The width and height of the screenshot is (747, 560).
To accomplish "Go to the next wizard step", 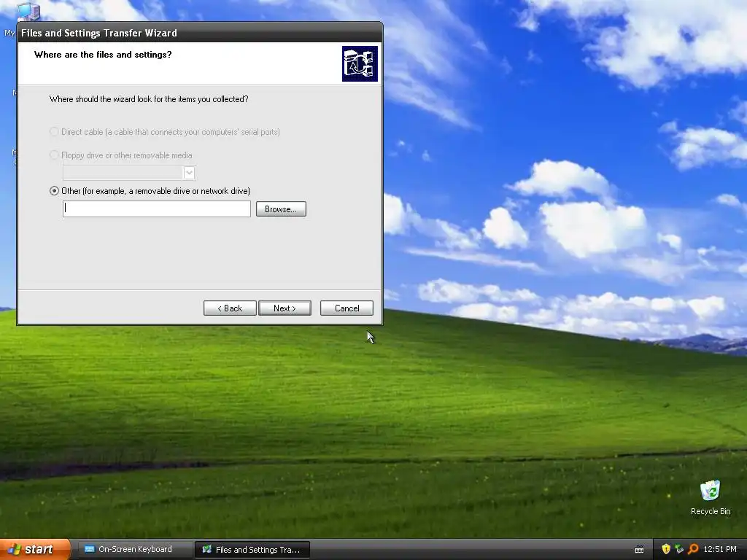I will click(285, 308).
